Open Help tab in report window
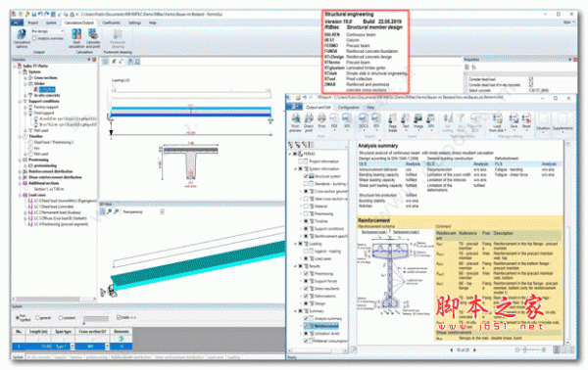The width and height of the screenshot is (588, 370). [370, 107]
